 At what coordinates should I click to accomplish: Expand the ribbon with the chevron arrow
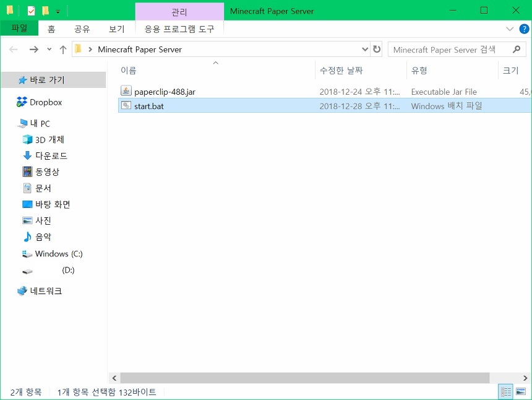coord(510,29)
